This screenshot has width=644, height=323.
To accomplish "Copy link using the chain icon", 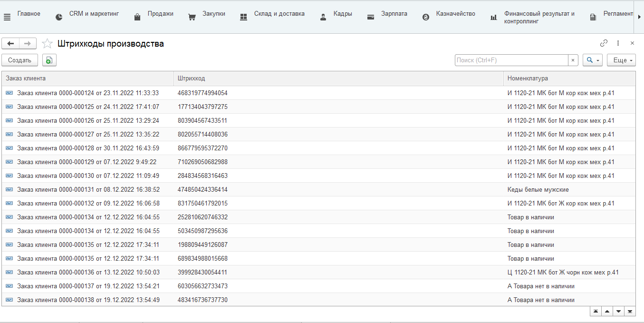I will (x=604, y=43).
